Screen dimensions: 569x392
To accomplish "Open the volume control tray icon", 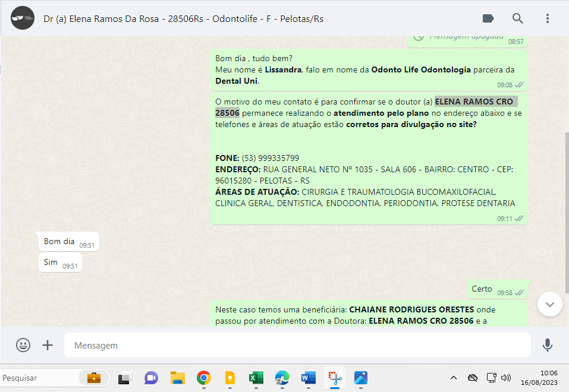I will click(x=506, y=378).
